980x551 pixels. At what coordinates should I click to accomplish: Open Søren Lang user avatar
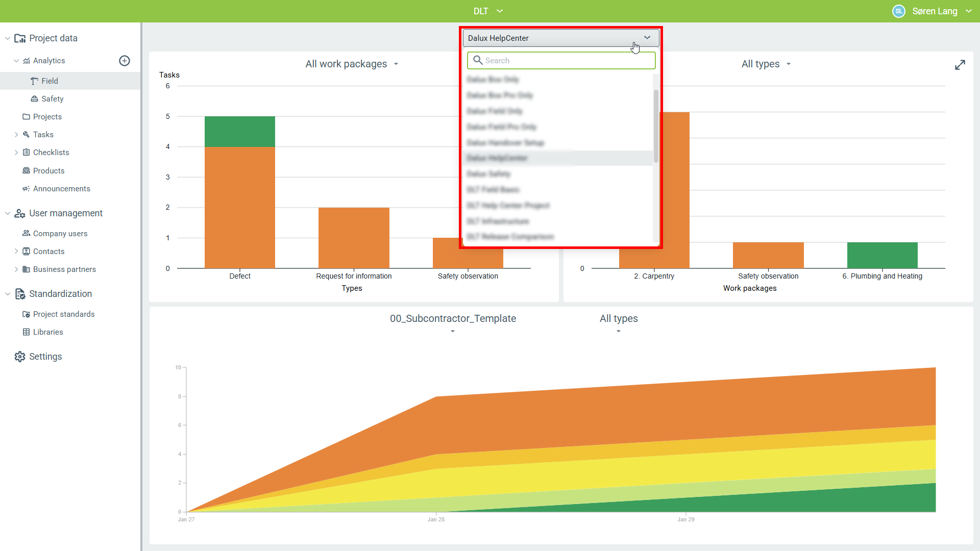(898, 11)
